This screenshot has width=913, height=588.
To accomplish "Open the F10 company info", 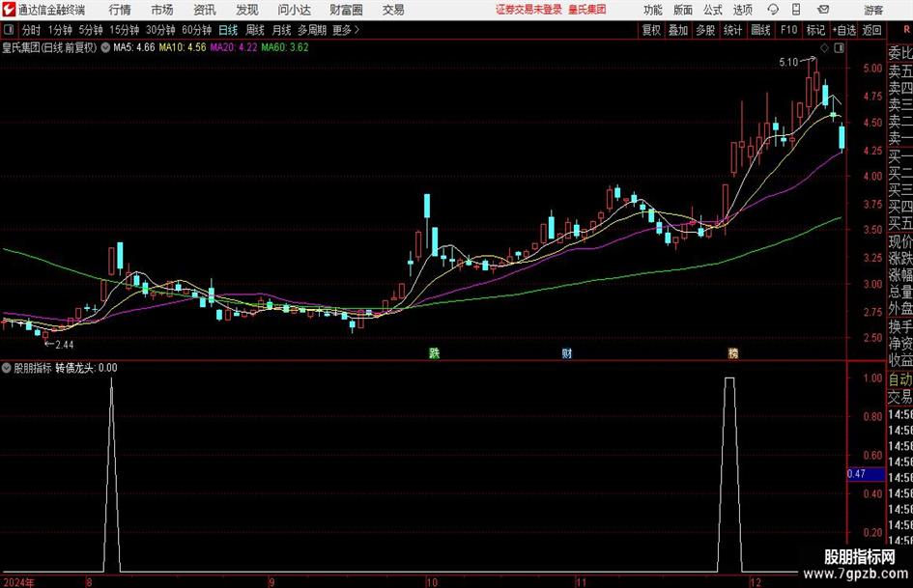I will coord(789,30).
